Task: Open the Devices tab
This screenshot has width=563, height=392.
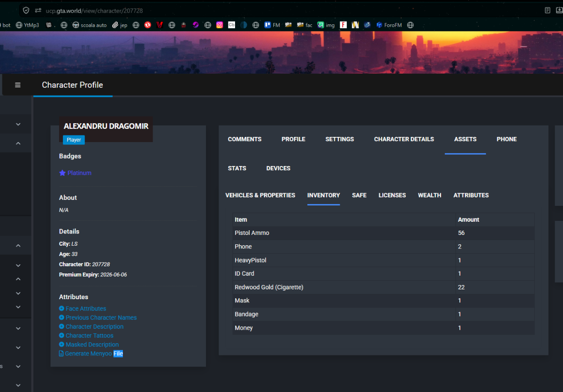Action: tap(278, 168)
